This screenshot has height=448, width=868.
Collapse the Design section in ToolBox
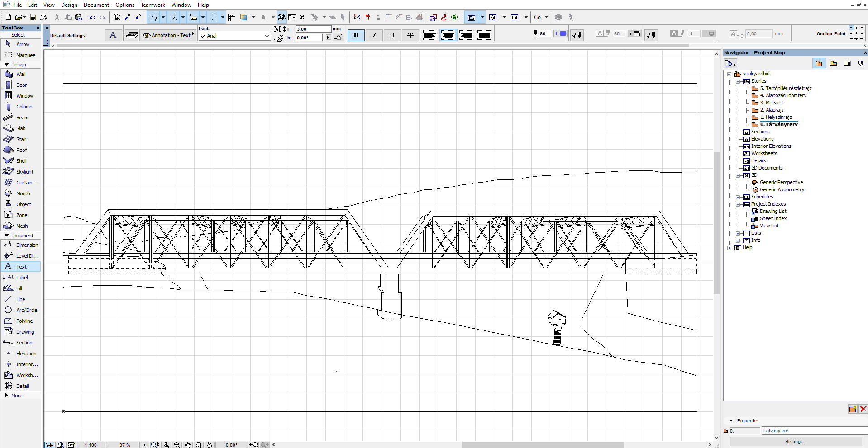(x=7, y=65)
